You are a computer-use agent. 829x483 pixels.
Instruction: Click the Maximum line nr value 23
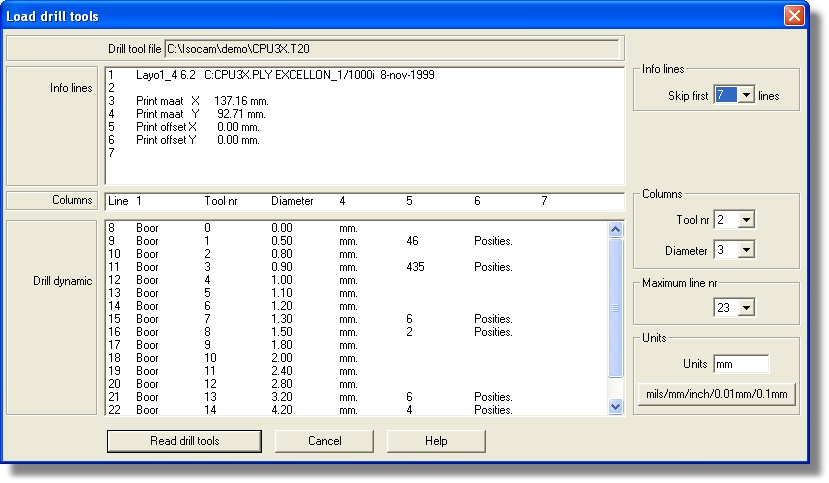click(x=725, y=307)
